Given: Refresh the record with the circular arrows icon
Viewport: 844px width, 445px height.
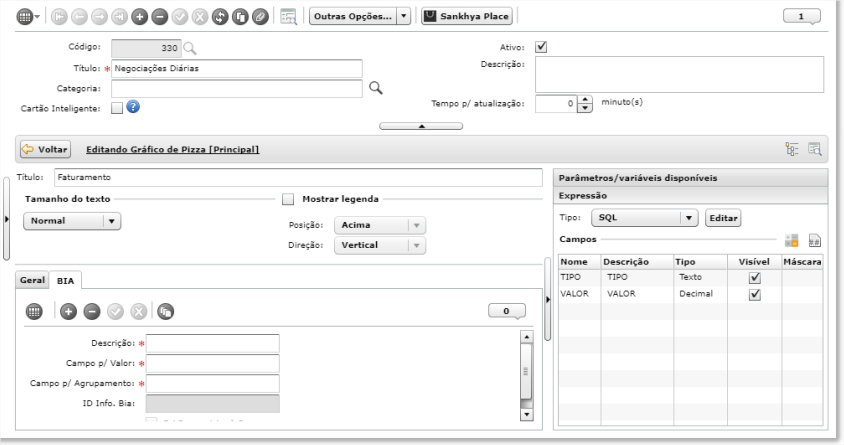Looking at the screenshot, I should [x=220, y=17].
